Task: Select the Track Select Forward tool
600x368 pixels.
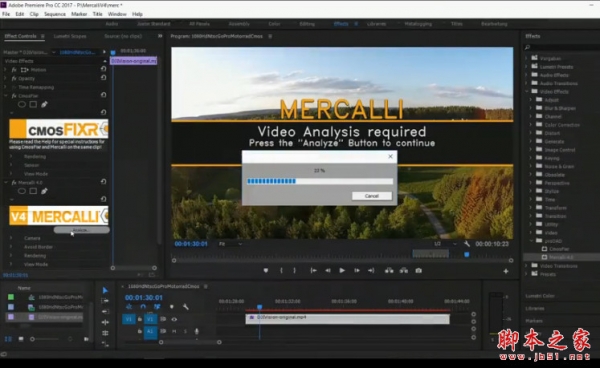Action: pos(105,301)
